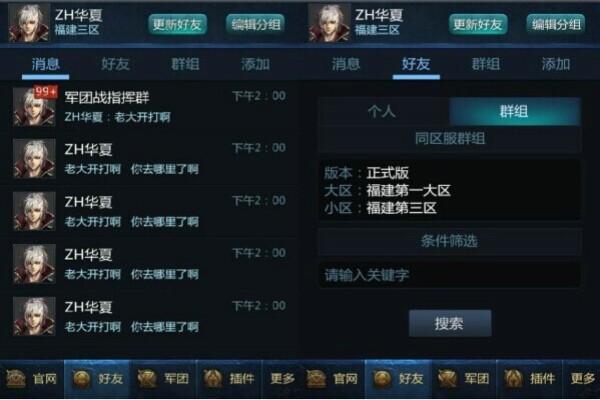The image size is (600, 400).
Task: Open 军团 icon in left bottom bar
Action: pyautogui.click(x=147, y=379)
